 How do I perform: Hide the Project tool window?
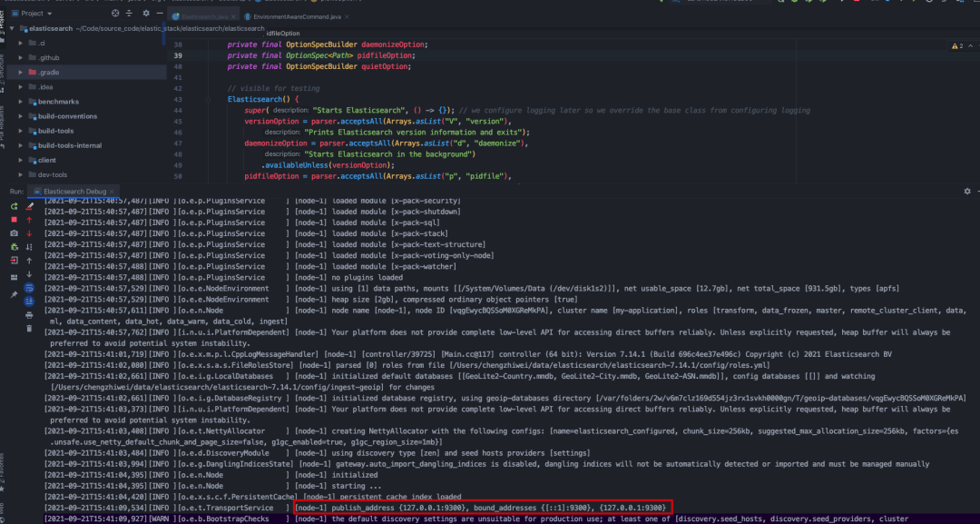pos(160,13)
